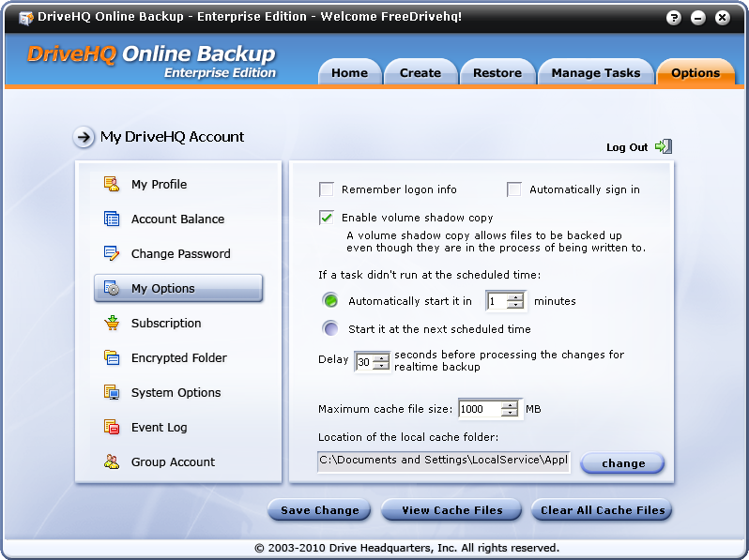Select Start it at next scheduled time radio
This screenshot has height=560, width=749.
coord(330,328)
